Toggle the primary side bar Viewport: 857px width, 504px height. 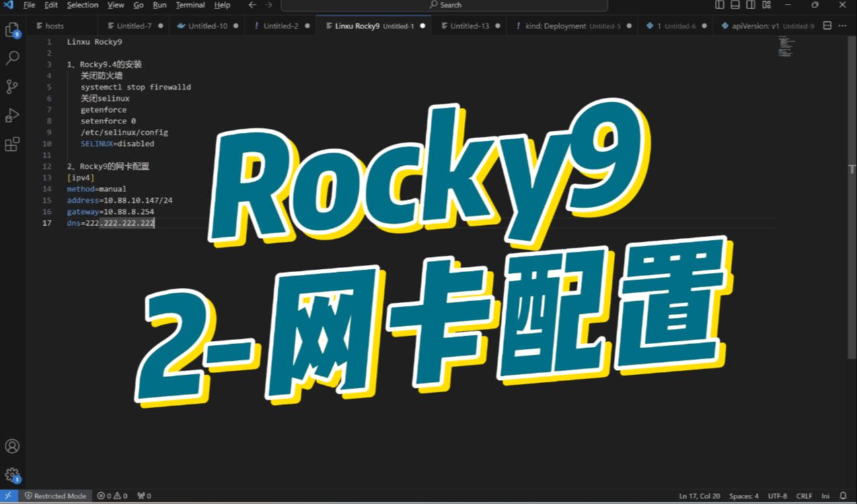click(x=720, y=5)
